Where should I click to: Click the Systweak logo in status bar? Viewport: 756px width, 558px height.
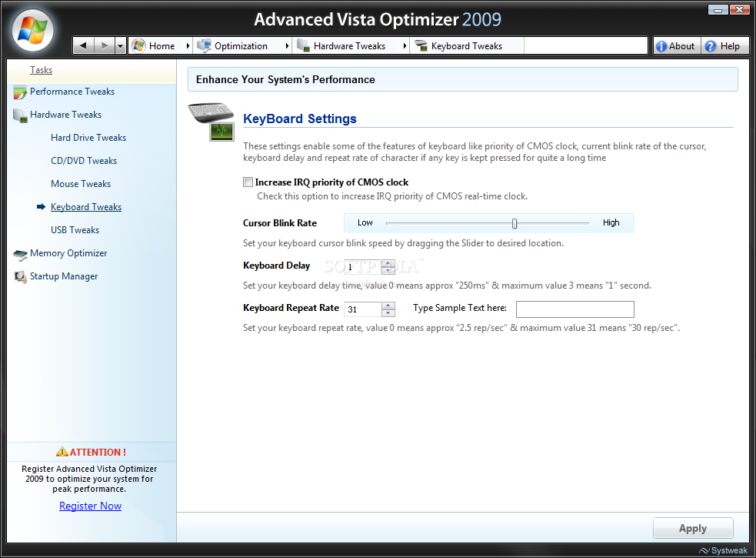pyautogui.click(x=723, y=550)
